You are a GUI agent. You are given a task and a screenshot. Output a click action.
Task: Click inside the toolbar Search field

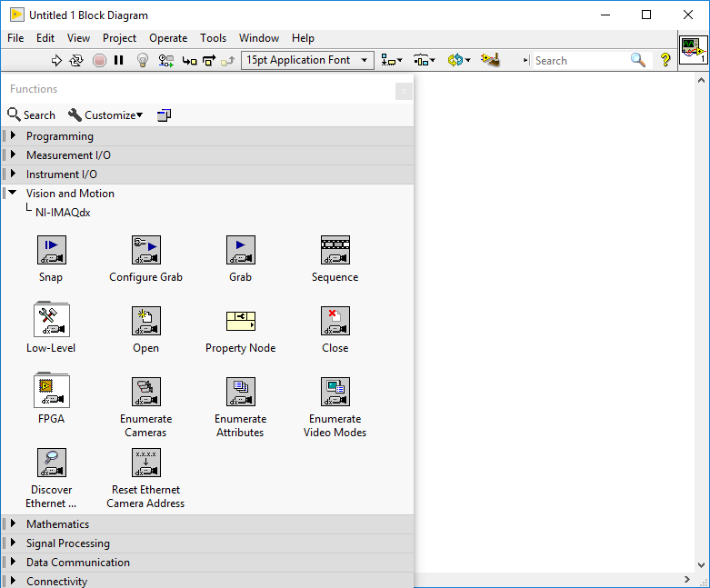coord(580,60)
